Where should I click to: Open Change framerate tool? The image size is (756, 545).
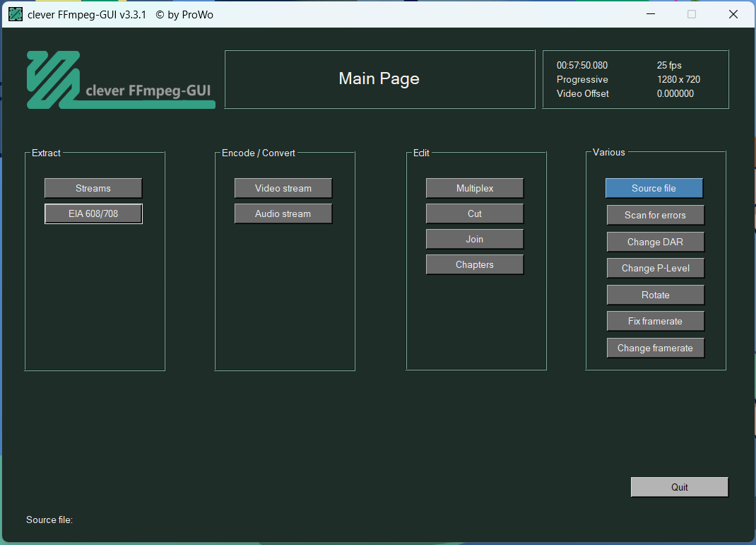click(655, 348)
